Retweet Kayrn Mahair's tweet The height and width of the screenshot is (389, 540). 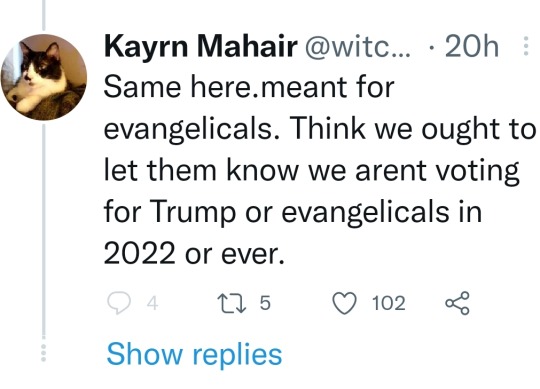point(232,303)
